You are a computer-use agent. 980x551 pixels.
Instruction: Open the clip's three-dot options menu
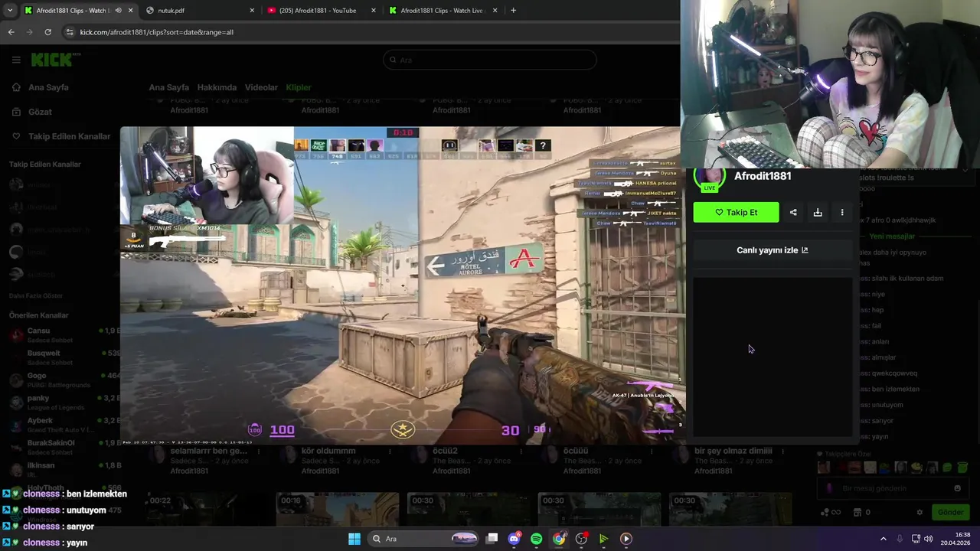pos(842,213)
